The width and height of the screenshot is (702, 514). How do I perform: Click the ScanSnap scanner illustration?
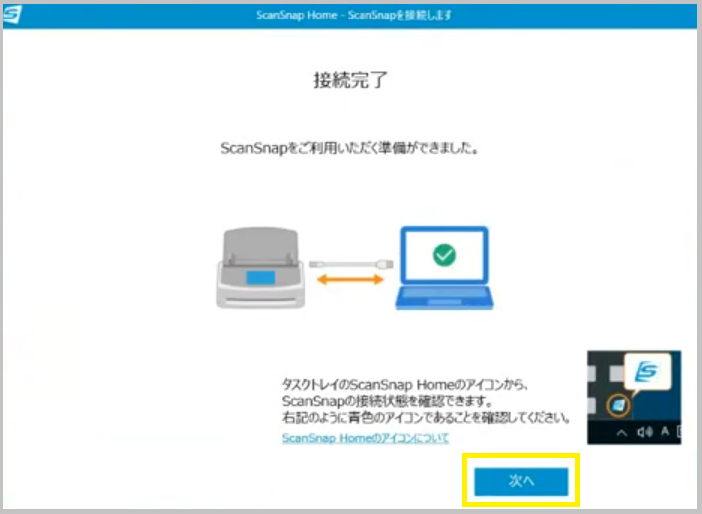click(x=261, y=268)
